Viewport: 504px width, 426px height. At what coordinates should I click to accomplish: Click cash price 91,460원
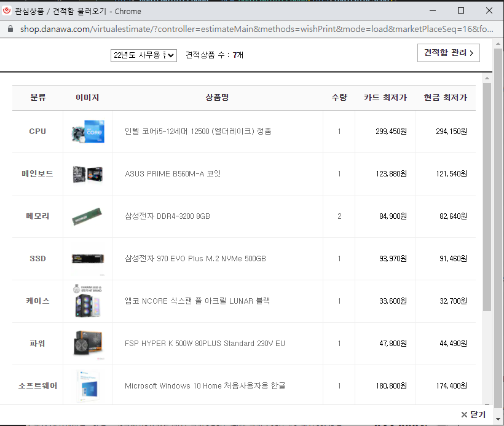(x=453, y=259)
